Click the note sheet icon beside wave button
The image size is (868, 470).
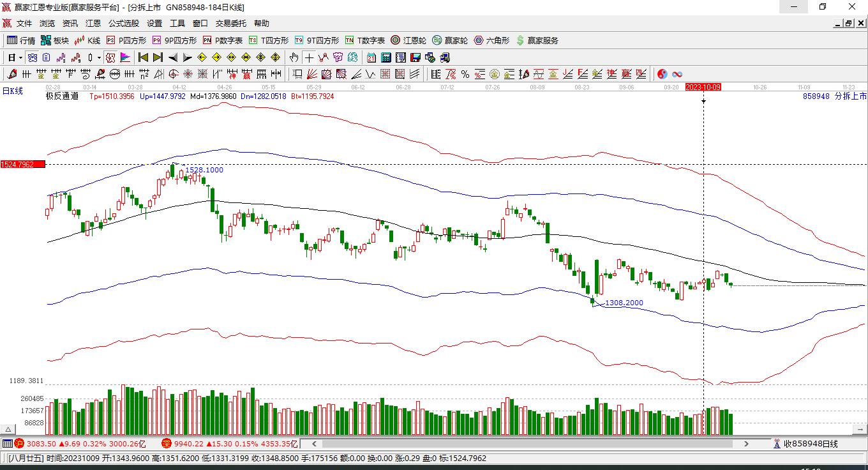point(46,57)
